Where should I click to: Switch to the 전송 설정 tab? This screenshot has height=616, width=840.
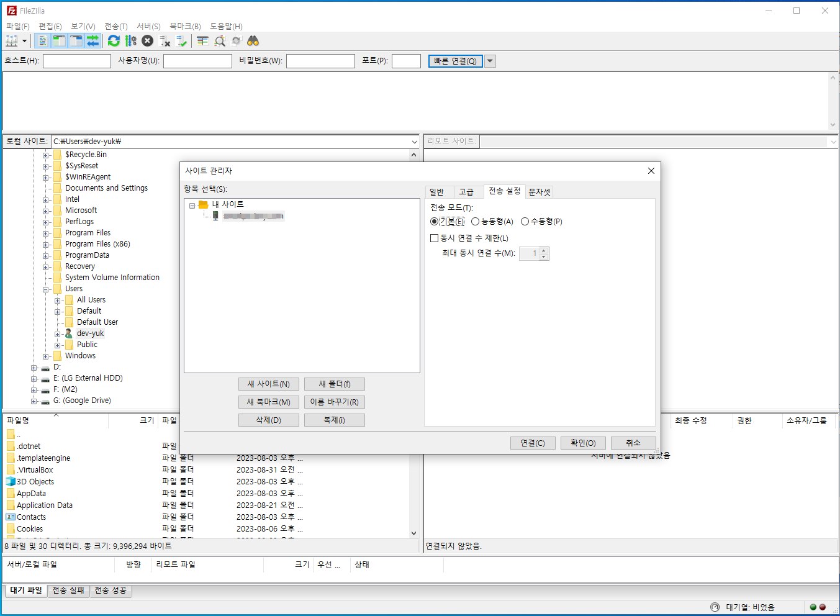pos(504,191)
